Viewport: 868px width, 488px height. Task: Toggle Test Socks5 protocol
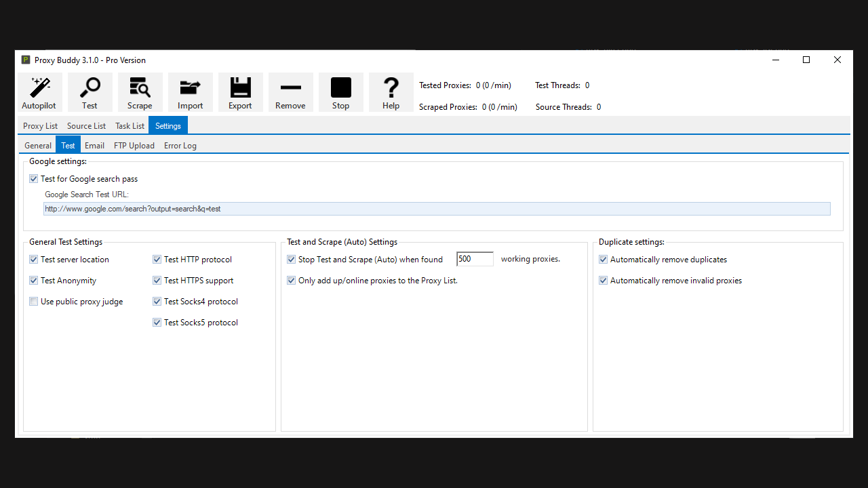157,322
